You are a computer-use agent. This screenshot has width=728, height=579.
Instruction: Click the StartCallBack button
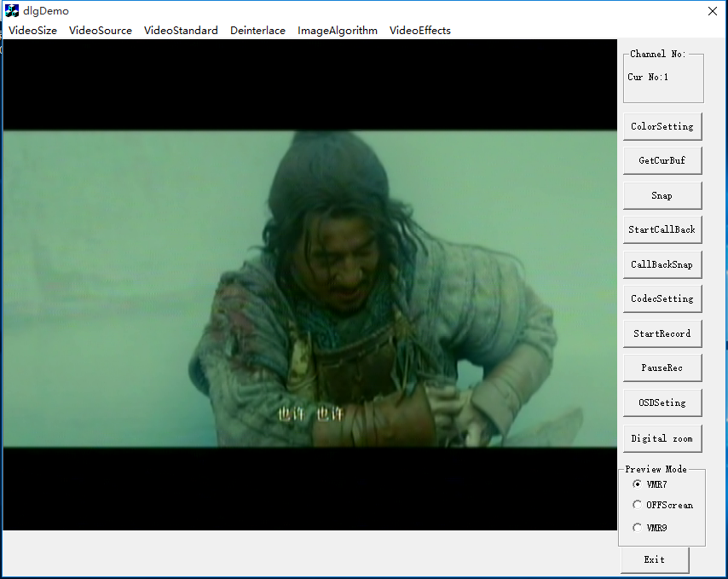click(662, 230)
